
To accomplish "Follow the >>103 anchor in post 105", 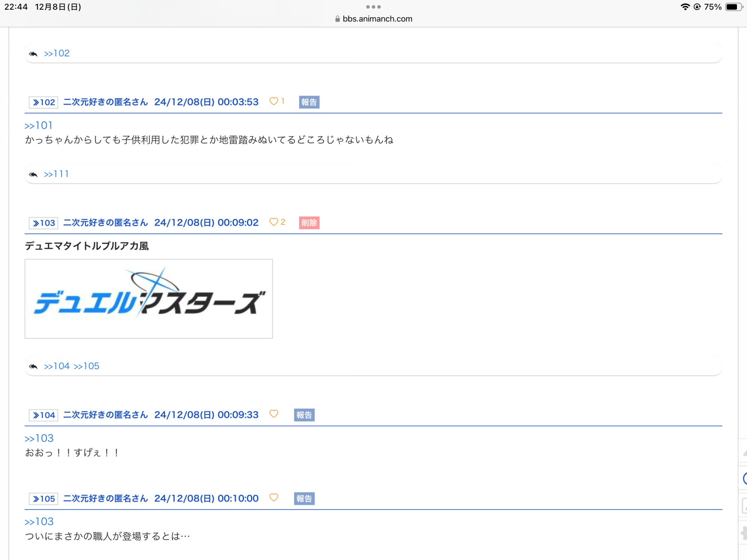I will [x=39, y=522].
